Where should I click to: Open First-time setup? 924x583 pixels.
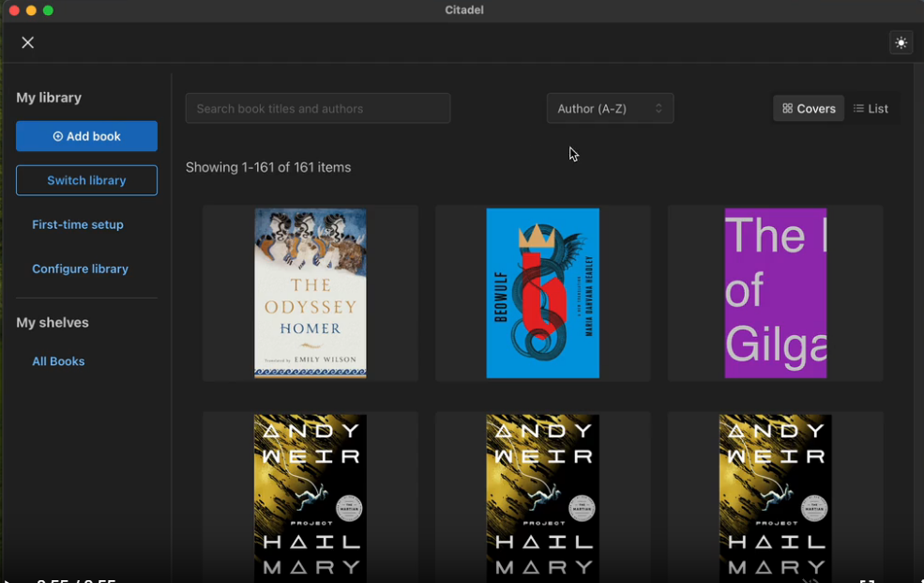pos(78,224)
